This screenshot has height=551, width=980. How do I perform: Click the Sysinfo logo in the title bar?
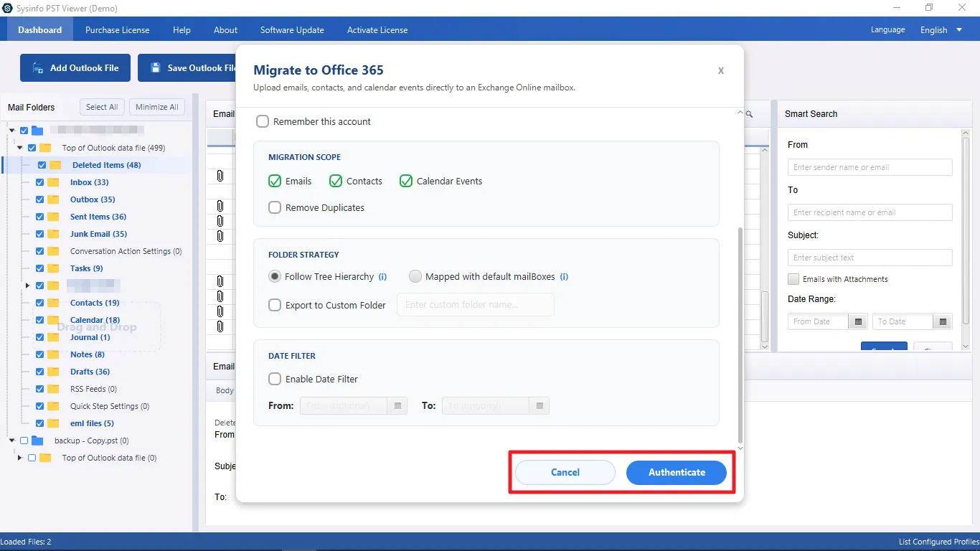7,8
